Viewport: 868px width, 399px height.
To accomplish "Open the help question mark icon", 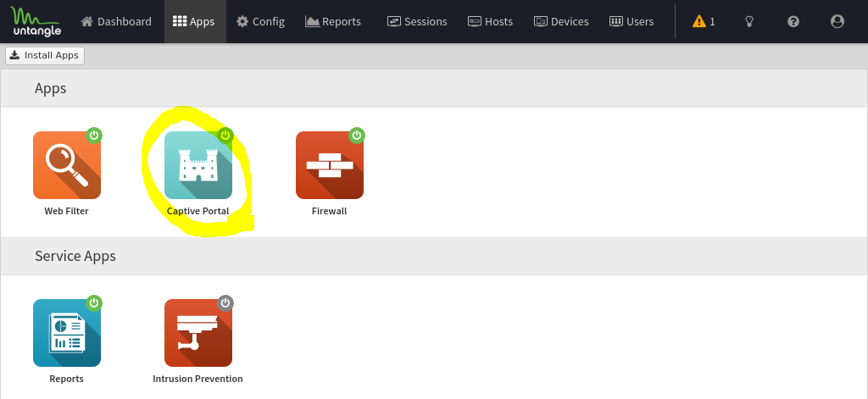I will tap(793, 21).
